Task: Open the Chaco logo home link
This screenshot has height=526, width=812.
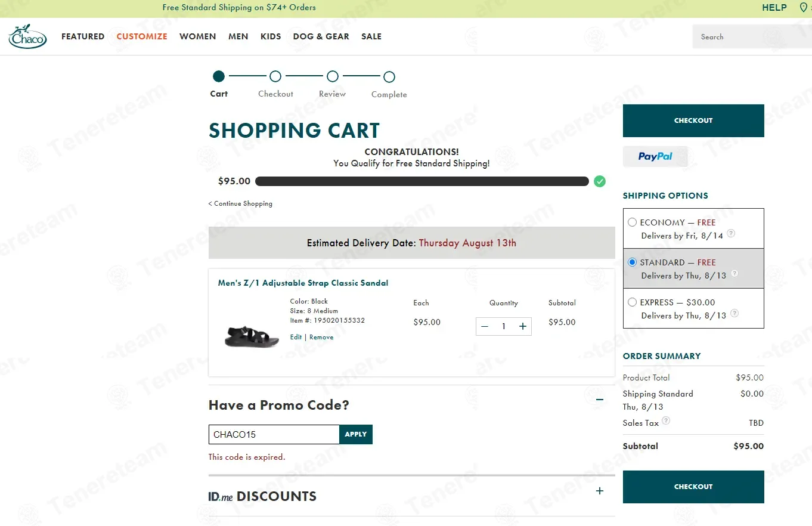Action: [27, 36]
